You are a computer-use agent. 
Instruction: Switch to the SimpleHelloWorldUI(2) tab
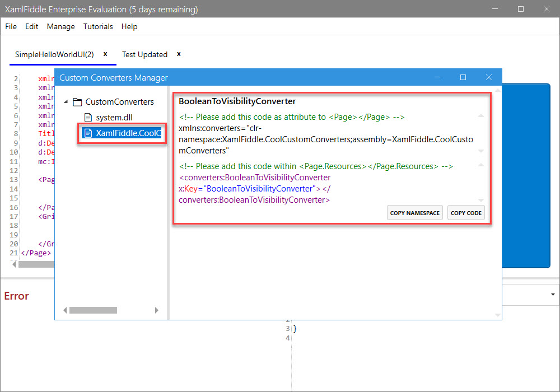54,54
